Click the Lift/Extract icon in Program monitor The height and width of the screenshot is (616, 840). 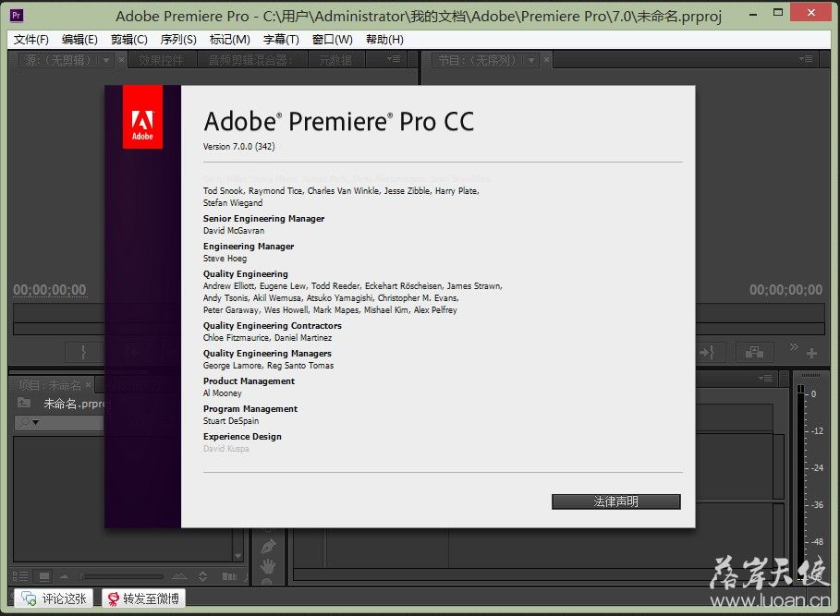tap(754, 352)
